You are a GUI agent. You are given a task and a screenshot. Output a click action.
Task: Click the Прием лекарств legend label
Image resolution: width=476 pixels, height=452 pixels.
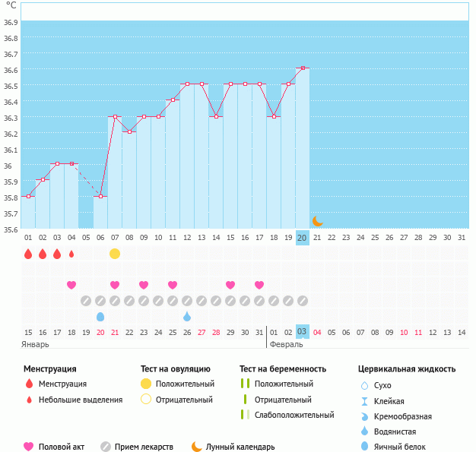point(144,447)
